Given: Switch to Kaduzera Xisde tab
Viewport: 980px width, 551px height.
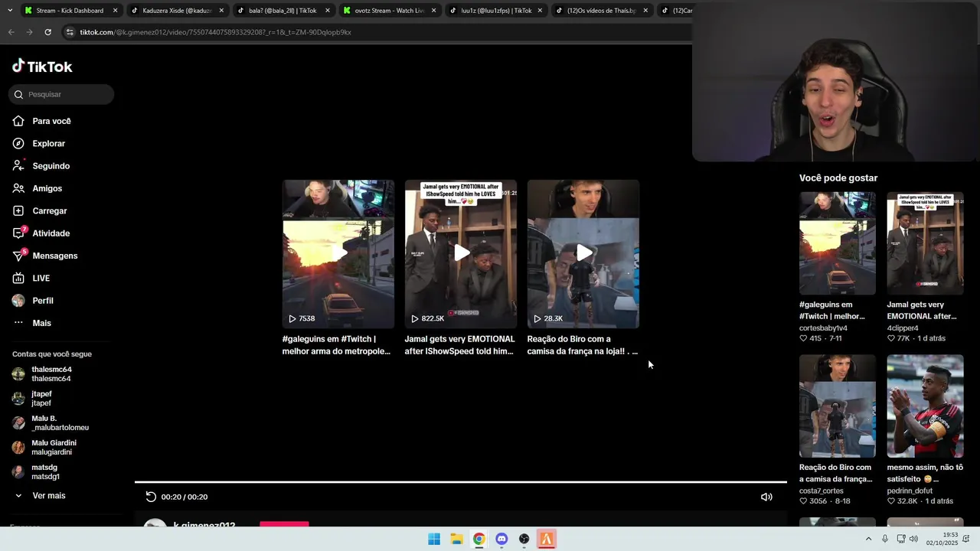Looking at the screenshot, I should [x=177, y=11].
